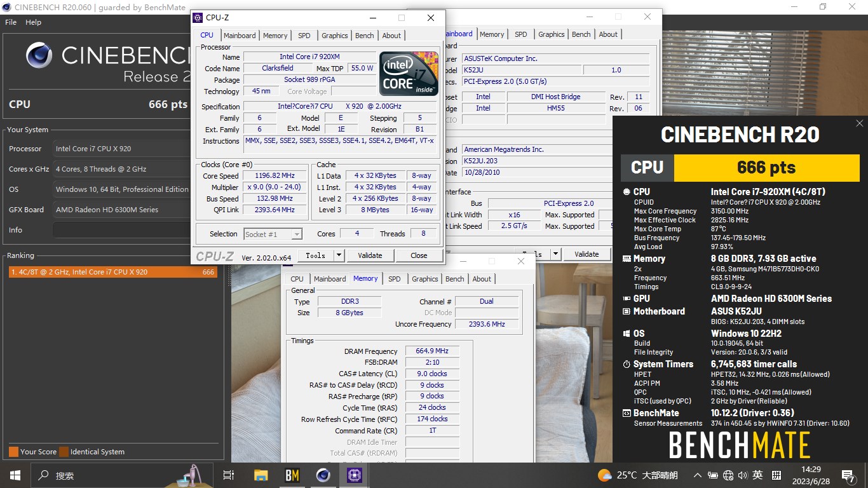Click Close in the front CPU-Z window
The image size is (868, 488).
tap(419, 255)
